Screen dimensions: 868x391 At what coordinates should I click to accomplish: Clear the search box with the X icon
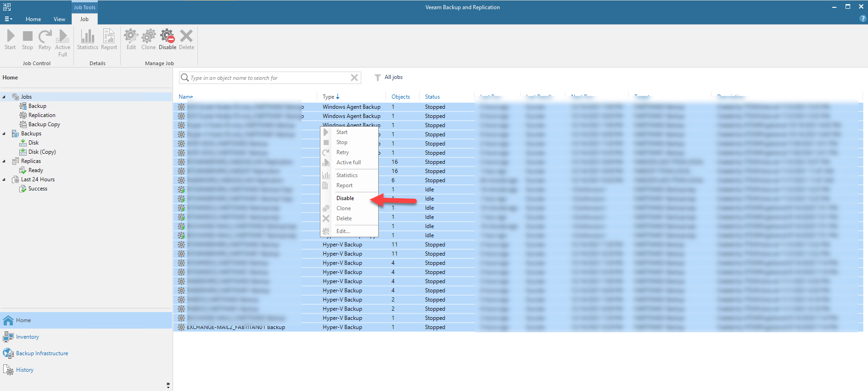(354, 78)
